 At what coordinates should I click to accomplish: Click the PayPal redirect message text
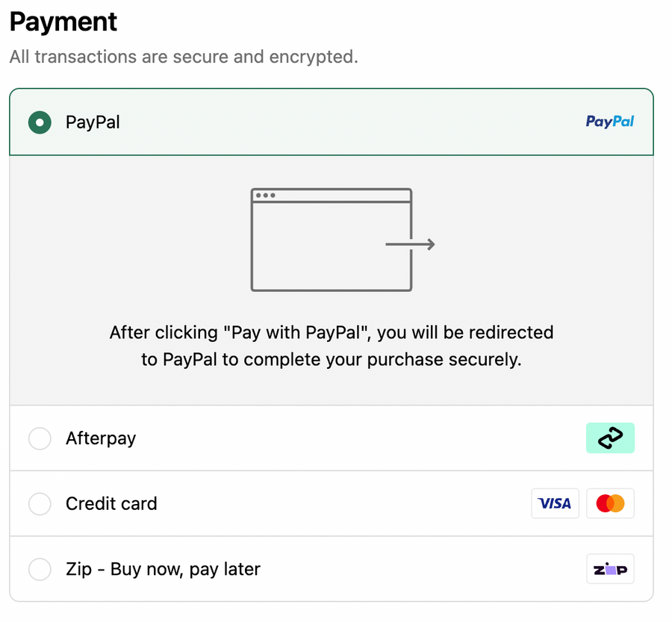(332, 346)
